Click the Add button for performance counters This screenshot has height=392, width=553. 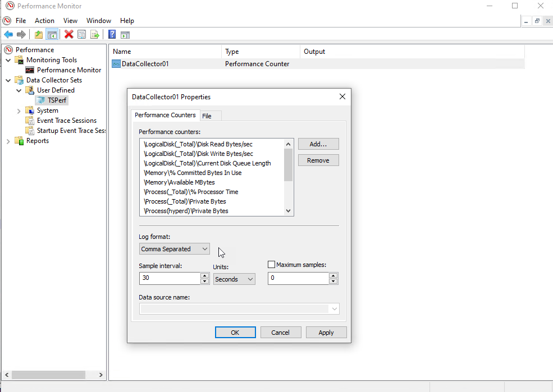(x=318, y=144)
